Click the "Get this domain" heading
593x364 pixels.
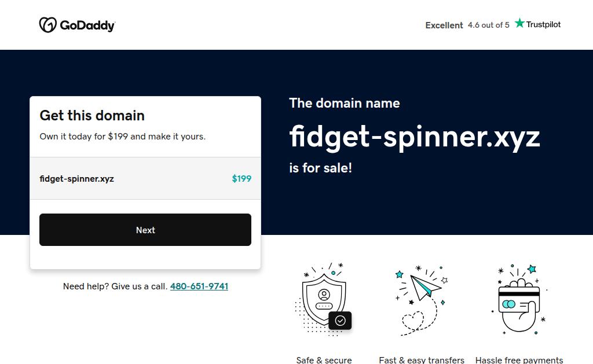tap(92, 116)
